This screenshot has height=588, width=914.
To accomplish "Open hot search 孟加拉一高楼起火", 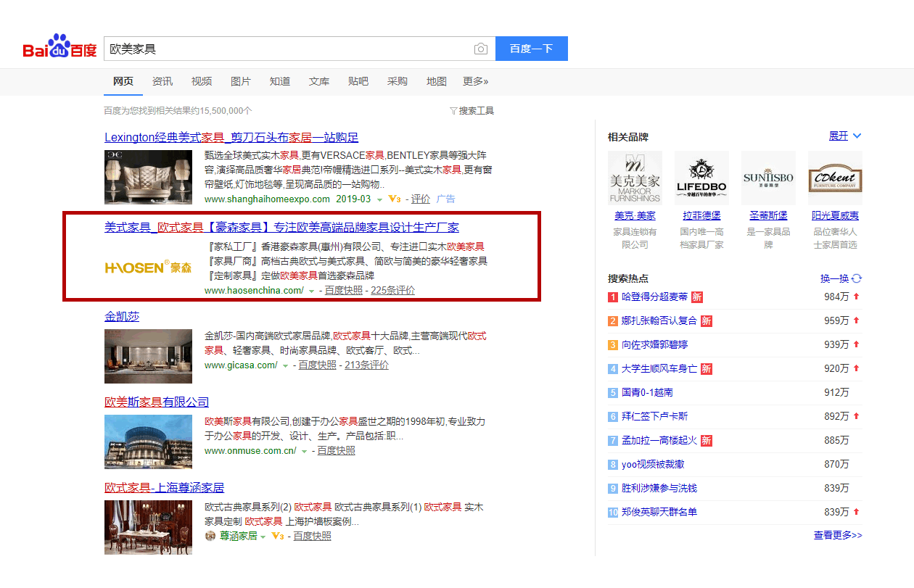I will tap(659, 440).
